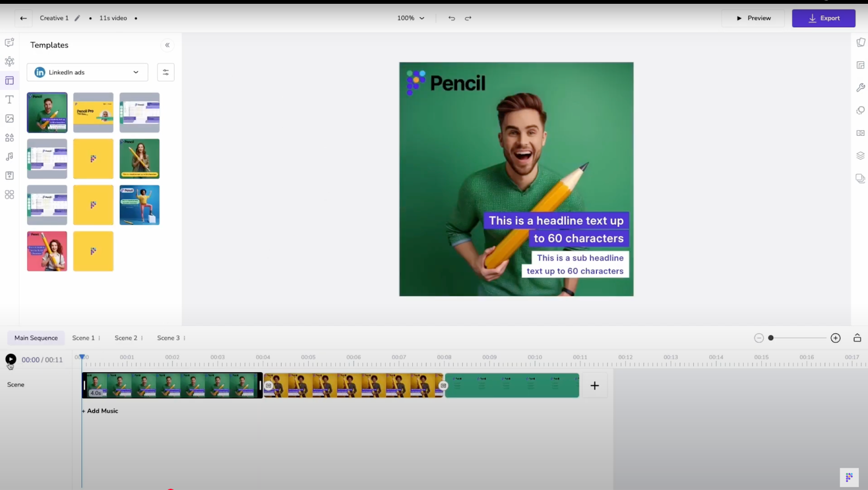Select the plain green third clip on the timeline
Screen dimensions: 868x490
[512, 385]
